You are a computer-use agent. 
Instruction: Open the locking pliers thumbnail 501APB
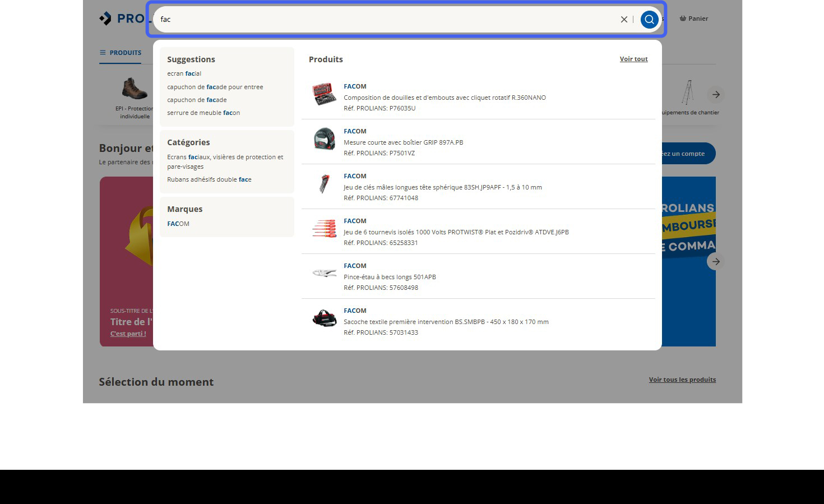[x=324, y=274]
